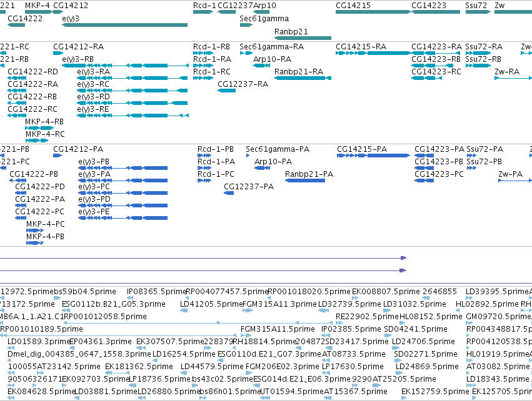Open the MKP-4 gene label

[x=38, y=6]
